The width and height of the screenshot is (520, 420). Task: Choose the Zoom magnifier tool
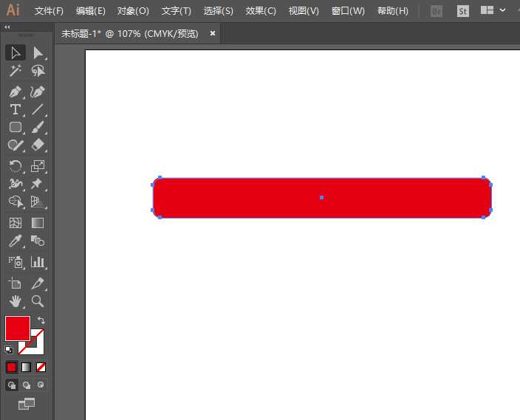point(38,301)
